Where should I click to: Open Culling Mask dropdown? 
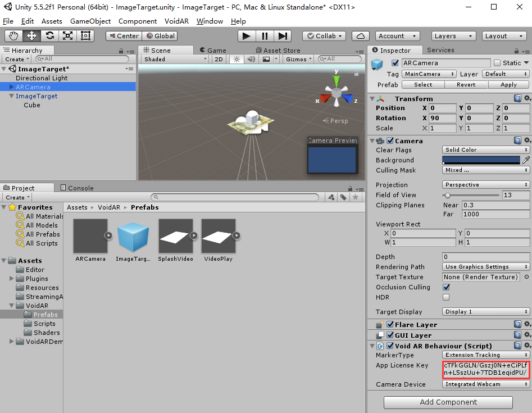click(x=485, y=170)
